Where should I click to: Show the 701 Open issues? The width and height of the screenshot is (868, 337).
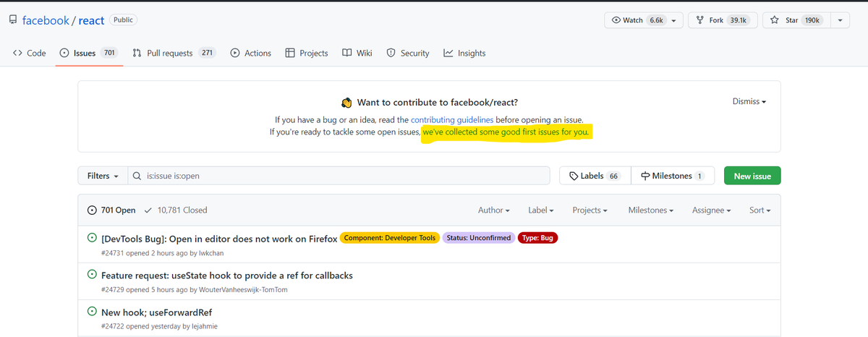coord(111,210)
